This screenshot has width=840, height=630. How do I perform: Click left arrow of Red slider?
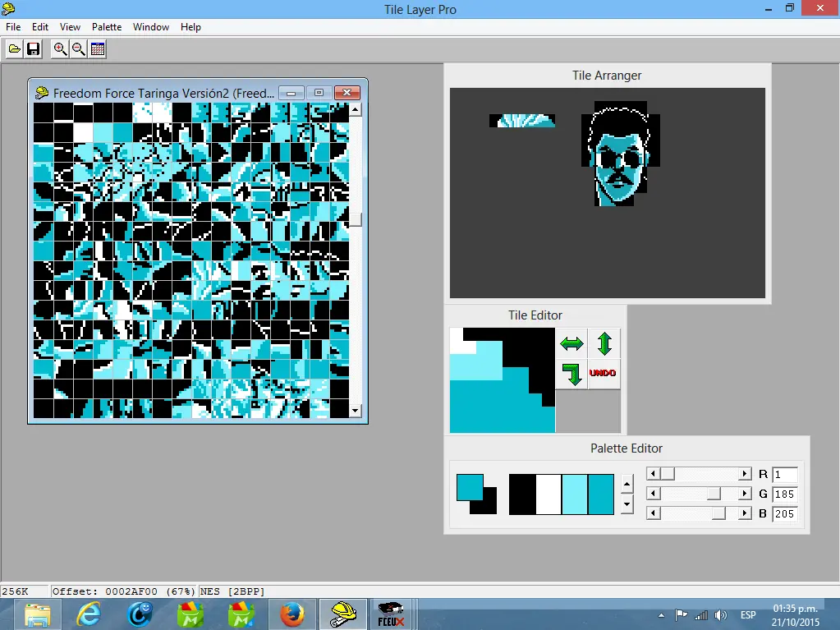pos(653,474)
